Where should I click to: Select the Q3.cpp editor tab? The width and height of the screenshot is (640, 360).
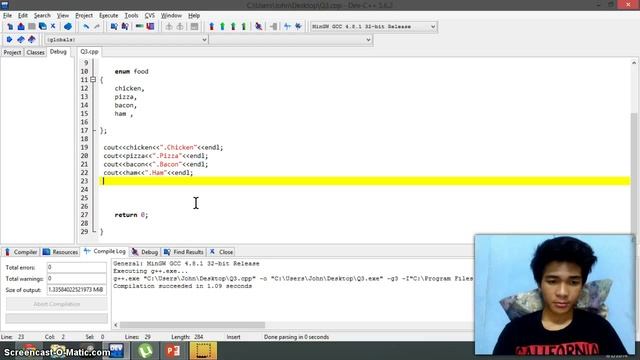89,52
